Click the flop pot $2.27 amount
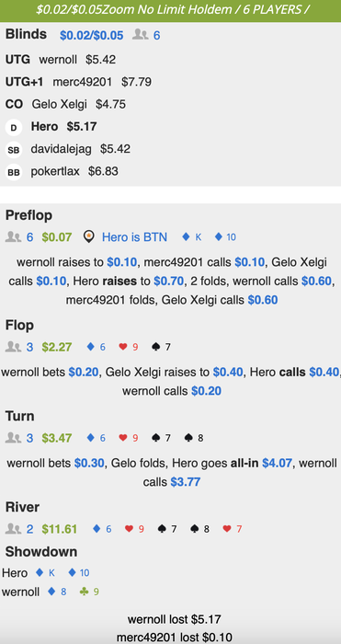Image resolution: width=341 pixels, height=644 pixels. click(x=57, y=347)
